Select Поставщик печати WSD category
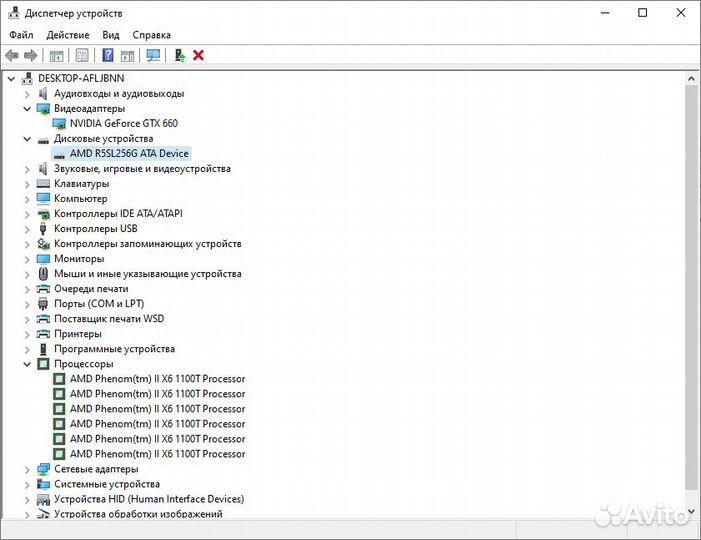This screenshot has width=701, height=540. [x=109, y=319]
